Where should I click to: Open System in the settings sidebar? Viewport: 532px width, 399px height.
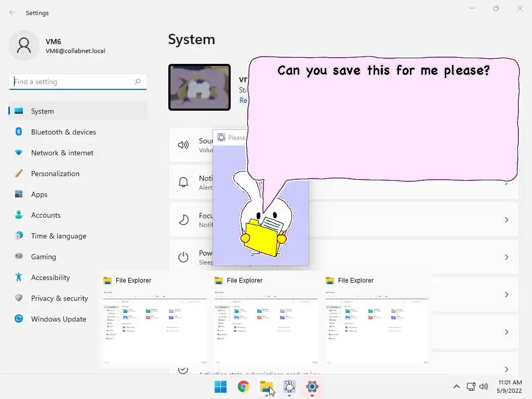click(78, 111)
